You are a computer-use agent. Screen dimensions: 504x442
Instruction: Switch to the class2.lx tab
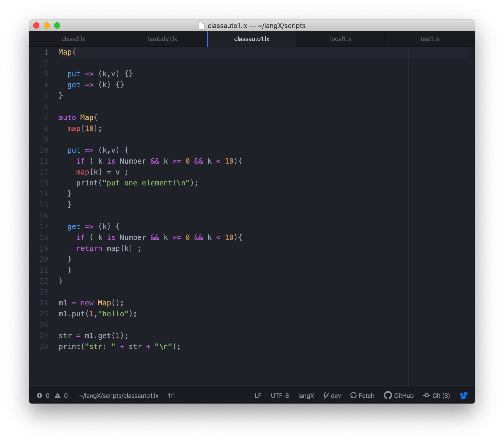73,39
